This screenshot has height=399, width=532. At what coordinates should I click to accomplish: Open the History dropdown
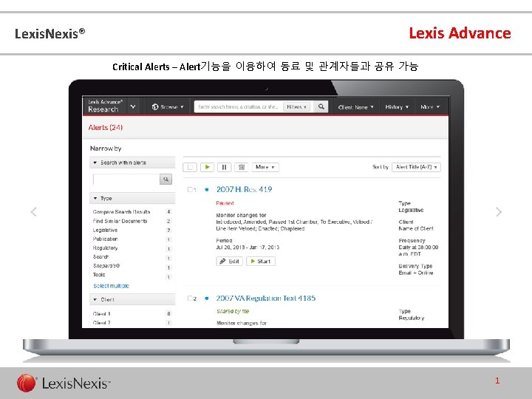coord(397,107)
